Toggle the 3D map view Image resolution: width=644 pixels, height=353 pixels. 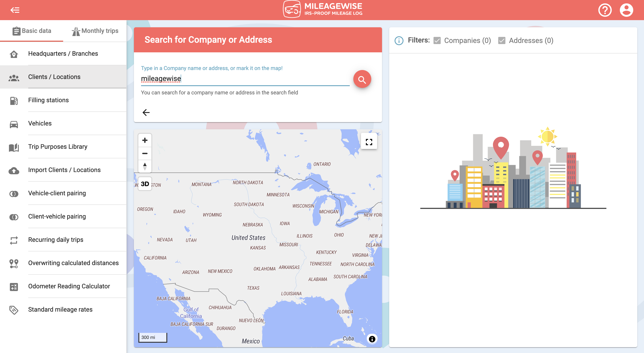tap(145, 184)
